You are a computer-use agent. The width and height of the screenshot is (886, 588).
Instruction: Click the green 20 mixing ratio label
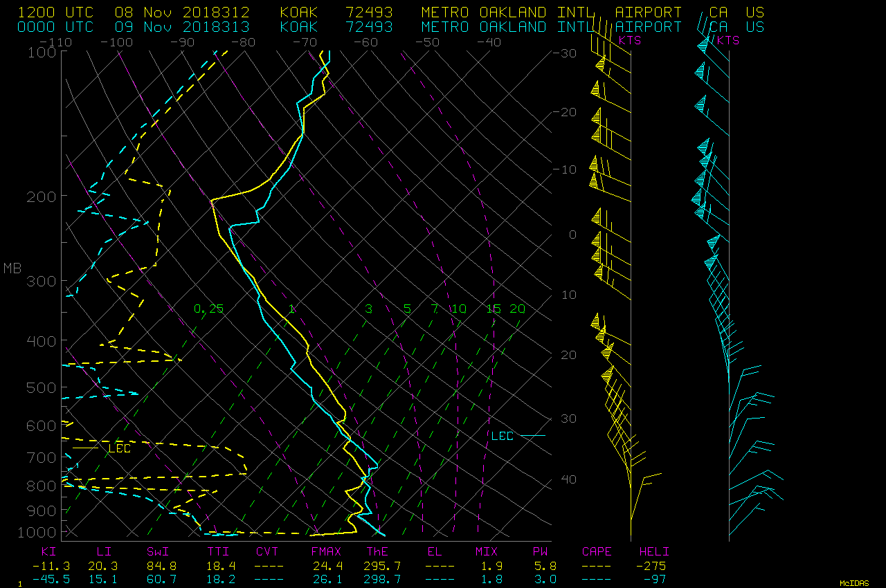(517, 309)
